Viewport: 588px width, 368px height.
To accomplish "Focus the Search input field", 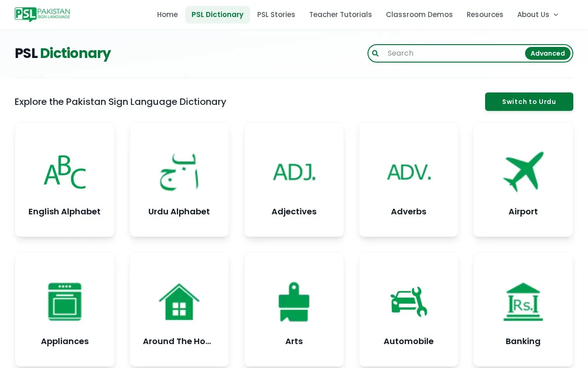I will pyautogui.click(x=453, y=53).
